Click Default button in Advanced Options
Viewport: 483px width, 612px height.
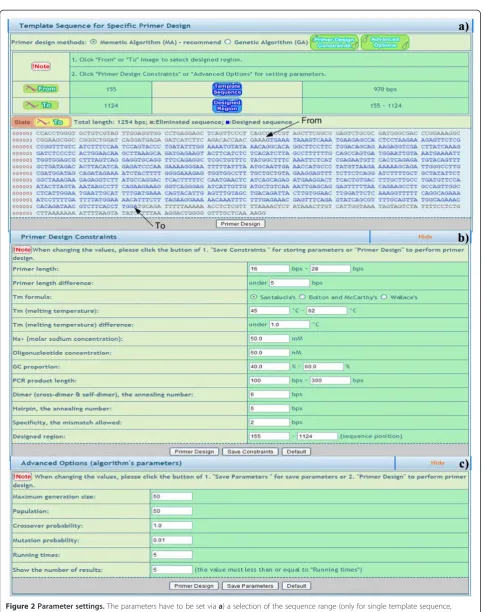pyautogui.click(x=296, y=586)
